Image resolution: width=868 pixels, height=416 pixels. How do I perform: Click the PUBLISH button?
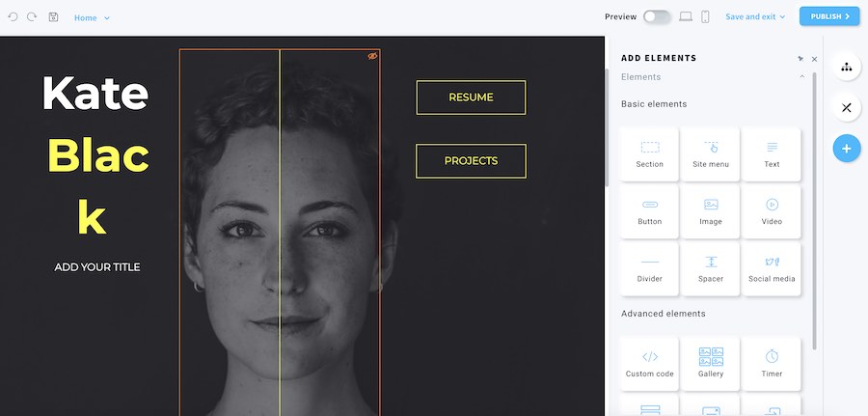(x=829, y=16)
